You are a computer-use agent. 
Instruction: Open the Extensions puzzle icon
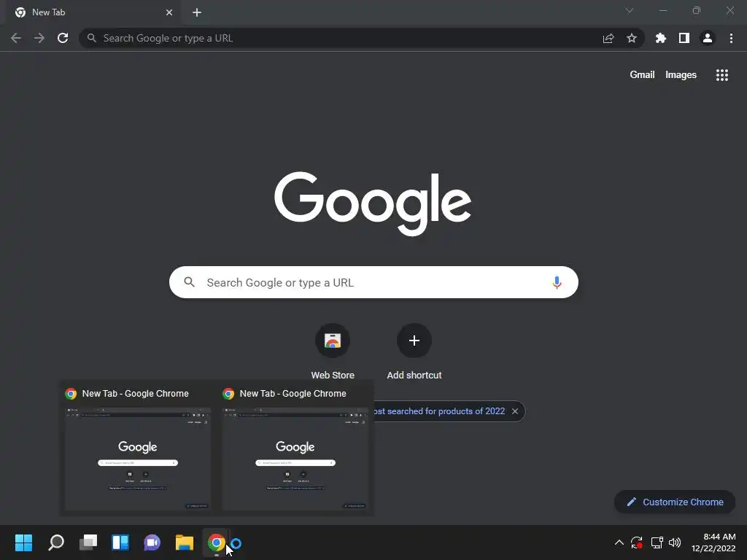661,38
